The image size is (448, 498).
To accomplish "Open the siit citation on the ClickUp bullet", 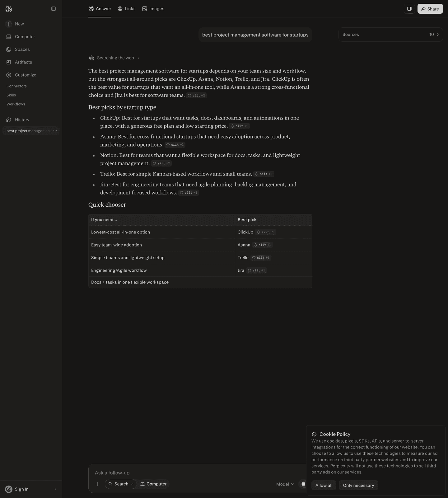I will click(x=239, y=126).
